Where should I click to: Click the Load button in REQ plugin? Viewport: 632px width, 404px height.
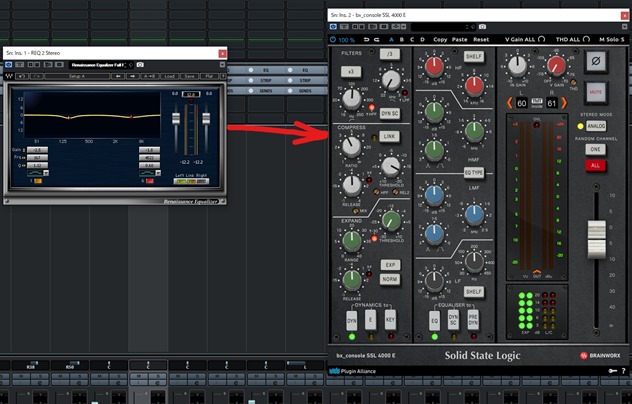(x=171, y=76)
